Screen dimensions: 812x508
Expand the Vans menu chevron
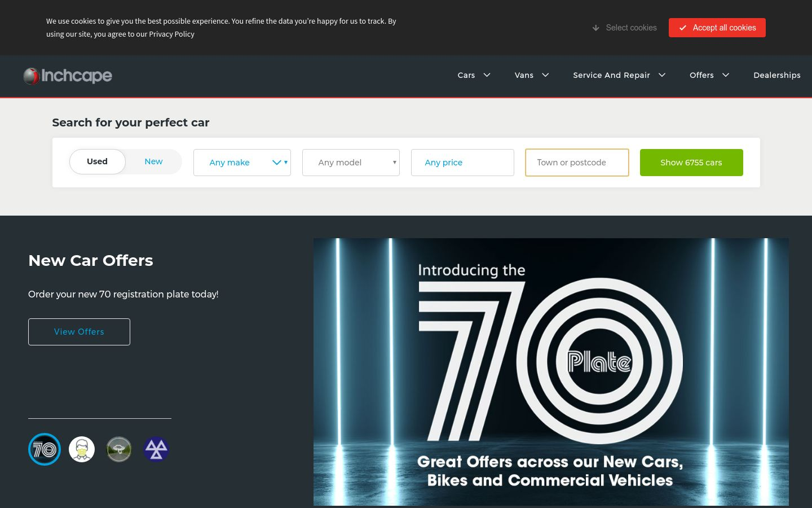(546, 75)
